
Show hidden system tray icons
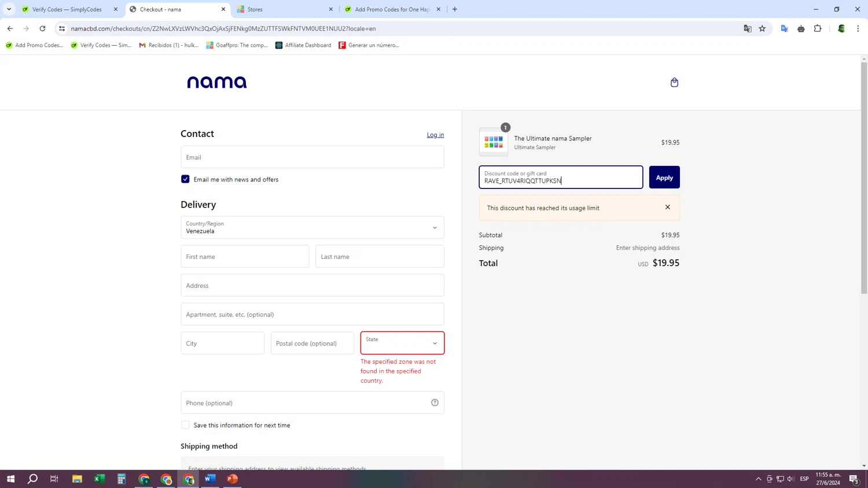pos(758,479)
